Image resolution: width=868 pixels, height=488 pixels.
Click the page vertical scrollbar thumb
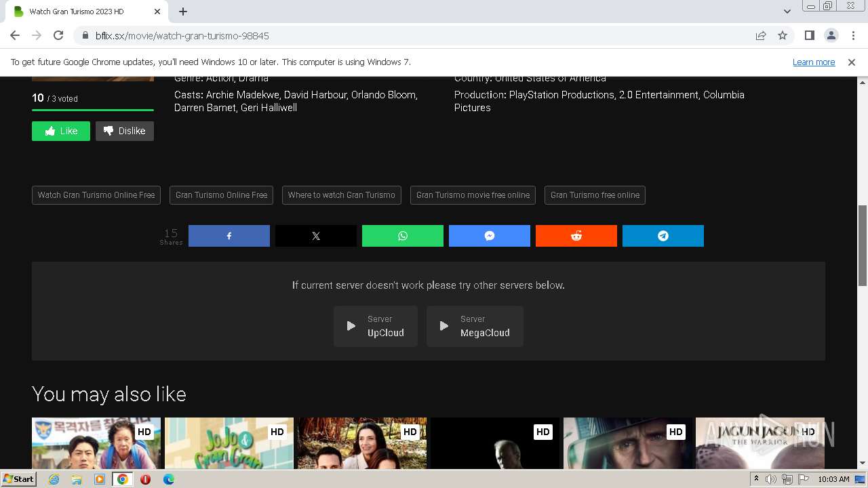[863, 245]
